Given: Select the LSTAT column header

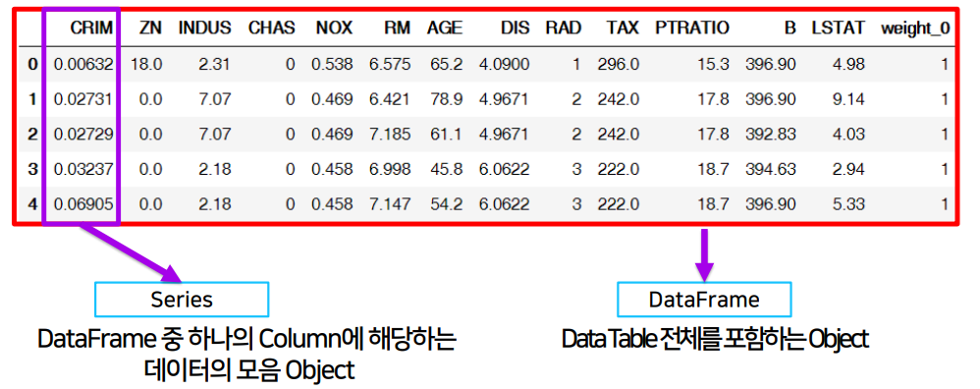Looking at the screenshot, I should click(x=839, y=28).
